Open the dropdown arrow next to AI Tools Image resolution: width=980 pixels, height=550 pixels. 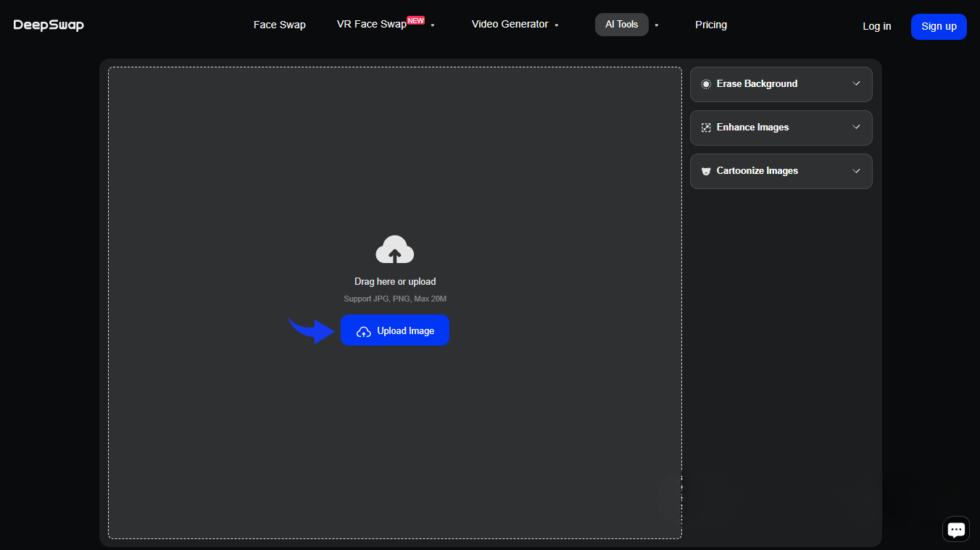[657, 26]
